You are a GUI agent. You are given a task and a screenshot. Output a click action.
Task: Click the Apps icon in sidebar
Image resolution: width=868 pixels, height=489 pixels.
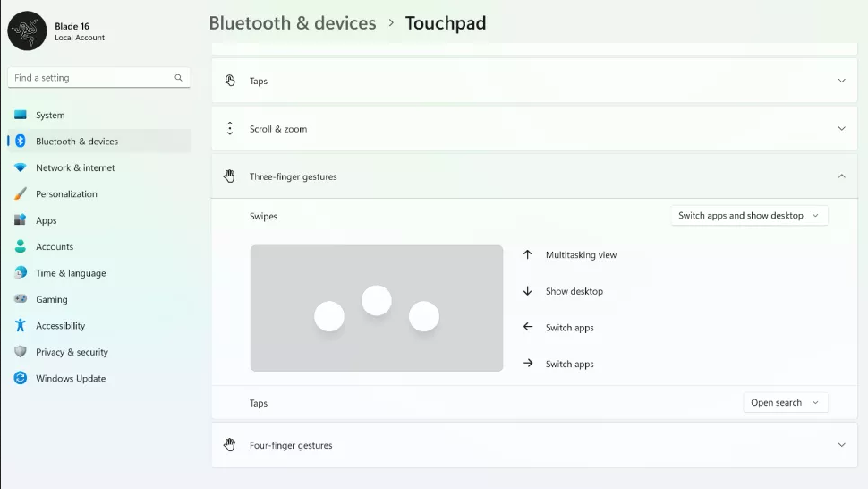(x=21, y=220)
